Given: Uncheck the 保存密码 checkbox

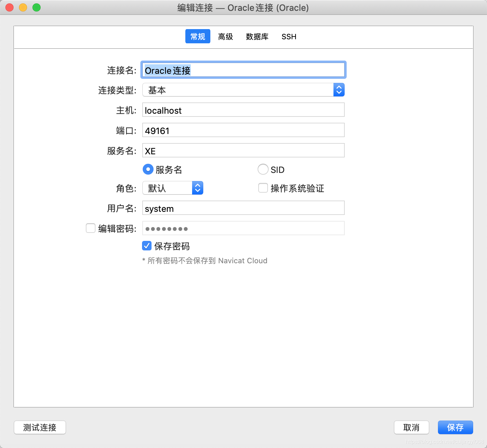Looking at the screenshot, I should (147, 246).
